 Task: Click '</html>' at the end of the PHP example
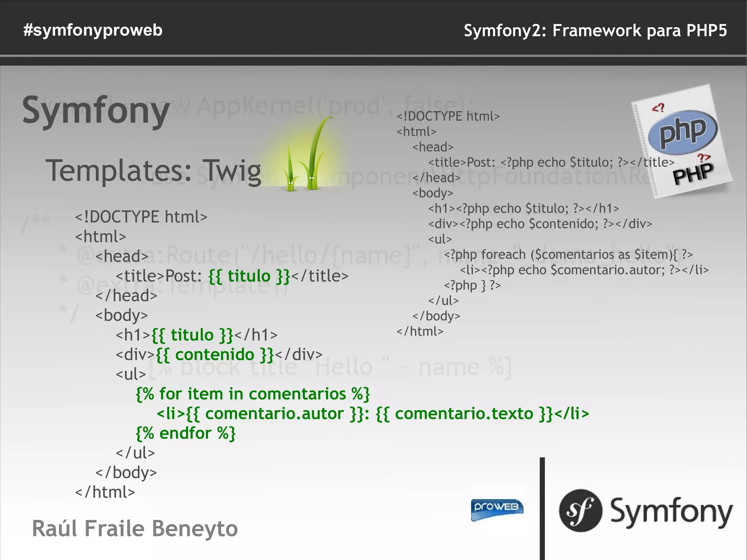pyautogui.click(x=420, y=331)
